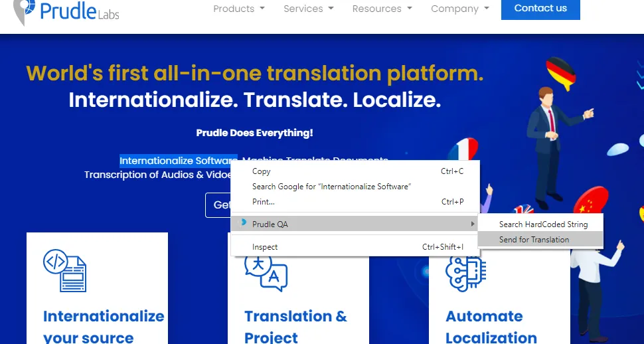644x344 pixels.
Task: Select Send for Translation
Action: [x=541, y=240]
